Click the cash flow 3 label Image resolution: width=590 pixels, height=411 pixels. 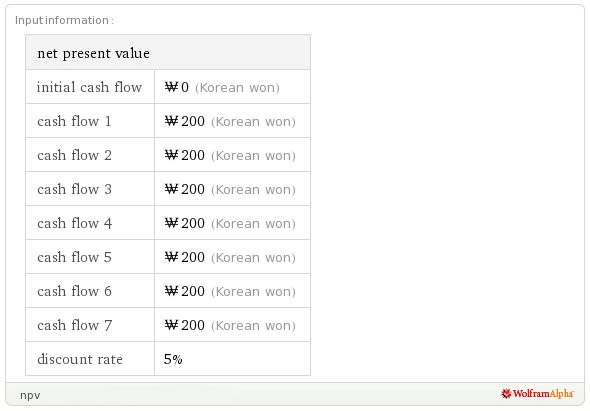[x=74, y=189]
